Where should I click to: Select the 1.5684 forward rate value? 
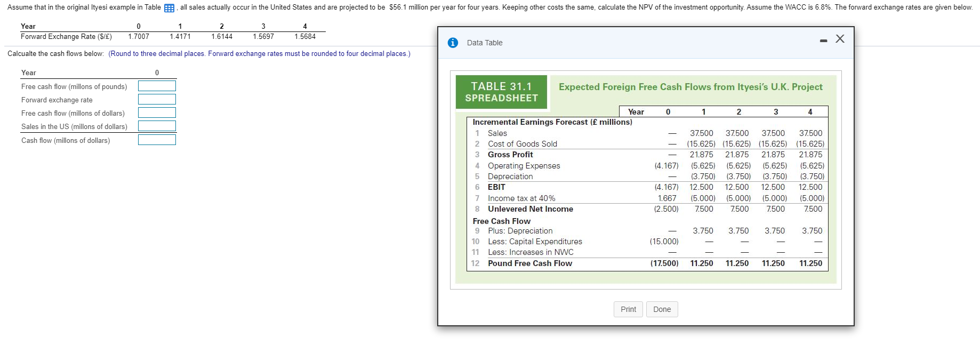(305, 37)
